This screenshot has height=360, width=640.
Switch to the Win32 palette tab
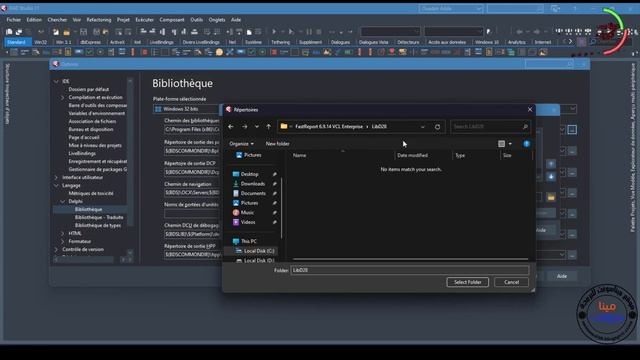pos(40,42)
